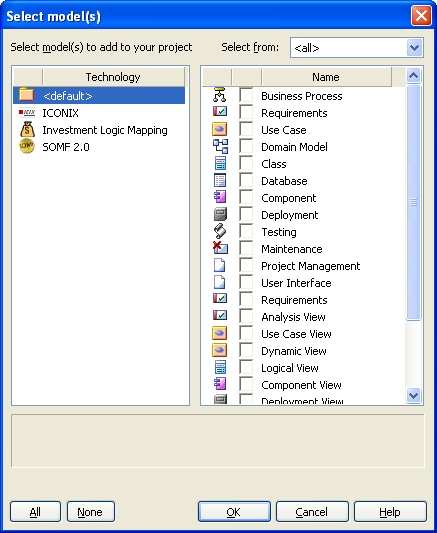
Task: Click the Deployment server icon
Action: coord(220,214)
